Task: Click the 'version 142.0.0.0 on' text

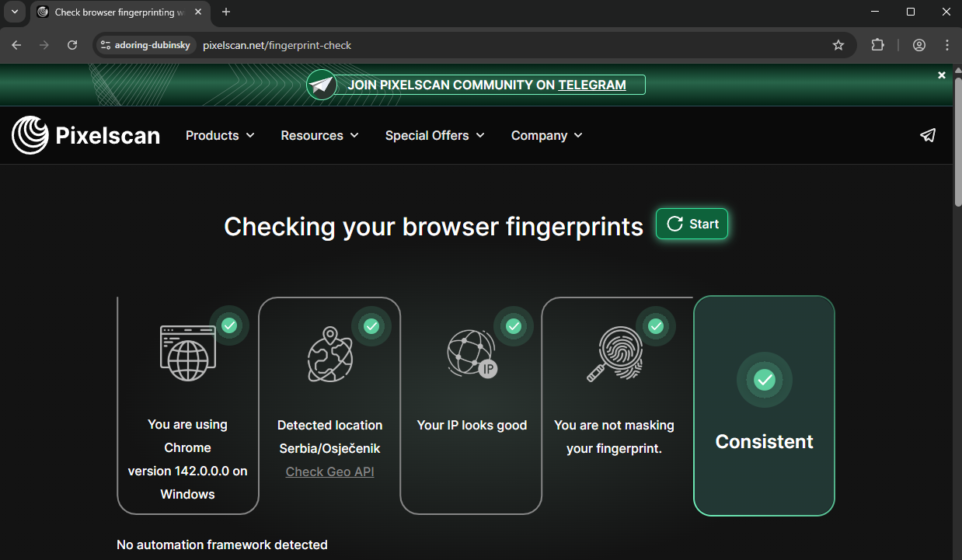Action: (x=188, y=471)
